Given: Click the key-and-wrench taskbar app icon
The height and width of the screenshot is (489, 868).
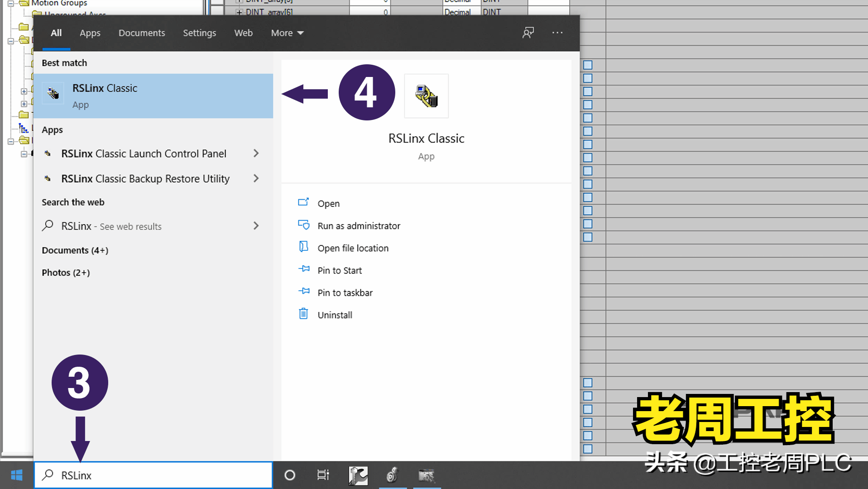Looking at the screenshot, I should click(358, 475).
